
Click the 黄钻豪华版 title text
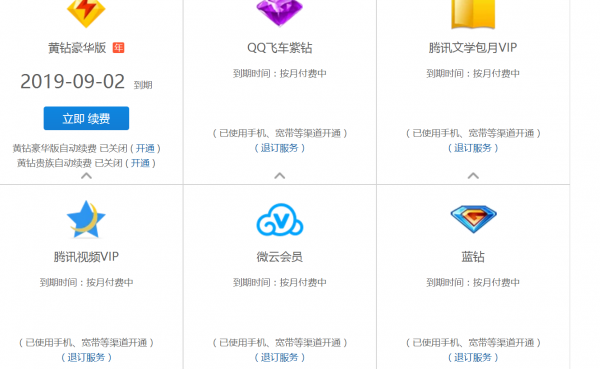click(77, 48)
